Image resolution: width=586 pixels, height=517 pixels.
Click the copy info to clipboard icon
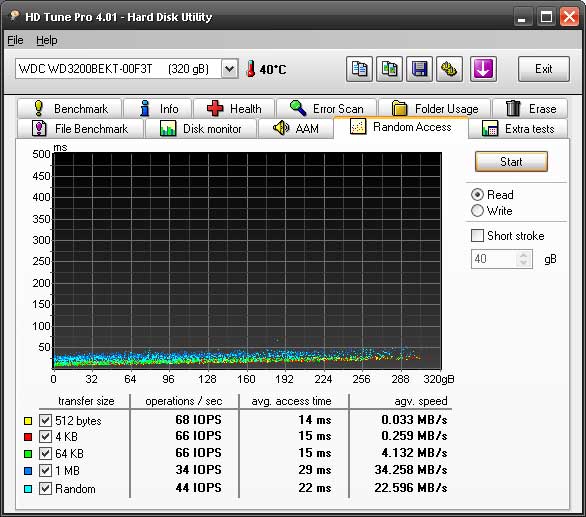point(359,69)
